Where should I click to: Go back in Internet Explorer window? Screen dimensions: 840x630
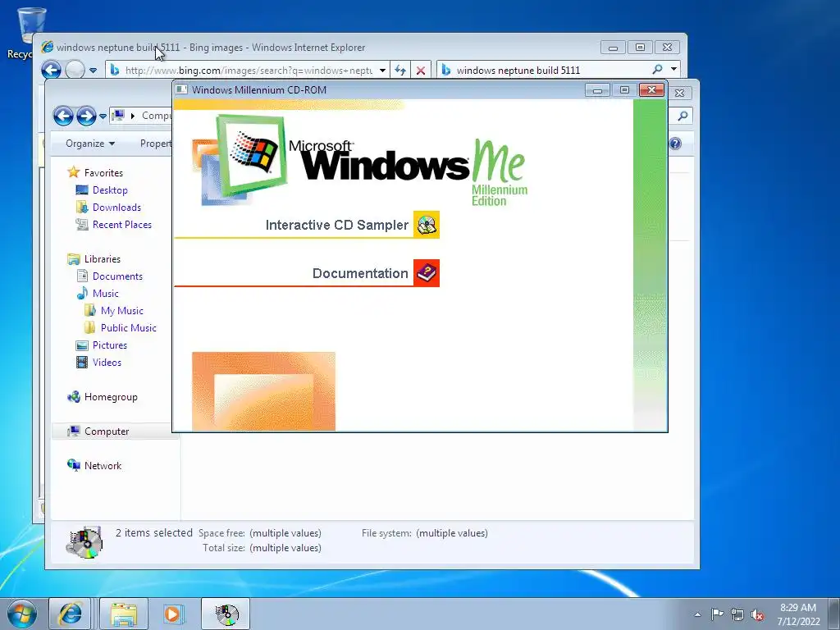pyautogui.click(x=52, y=70)
